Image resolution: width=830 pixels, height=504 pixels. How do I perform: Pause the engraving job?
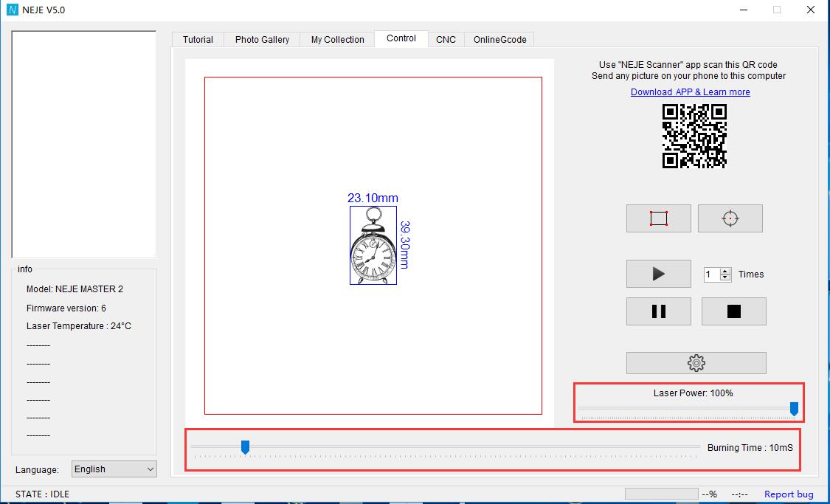pyautogui.click(x=659, y=311)
